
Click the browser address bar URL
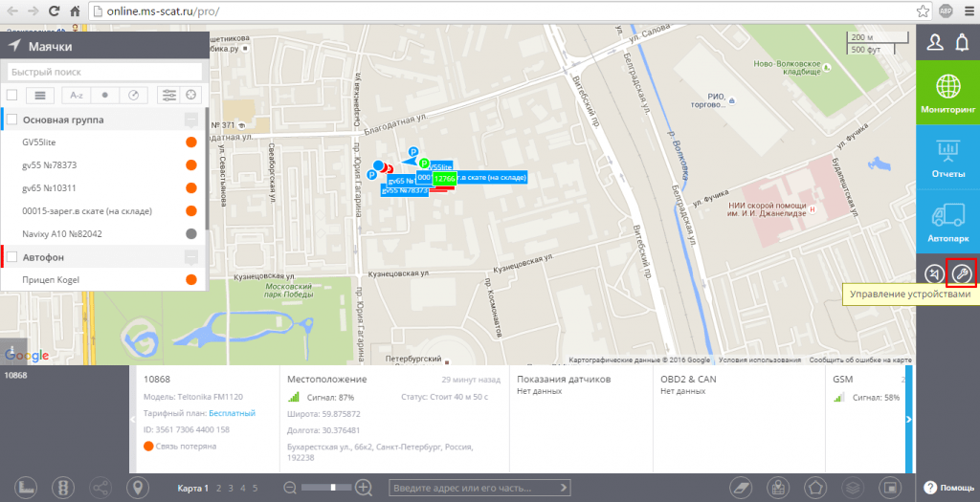163,11
